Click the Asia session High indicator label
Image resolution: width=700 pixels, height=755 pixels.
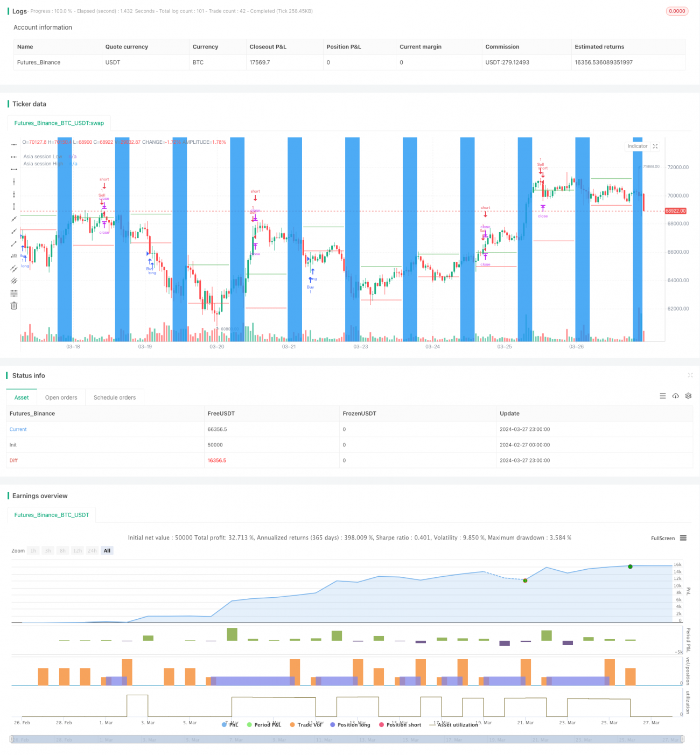click(x=43, y=164)
